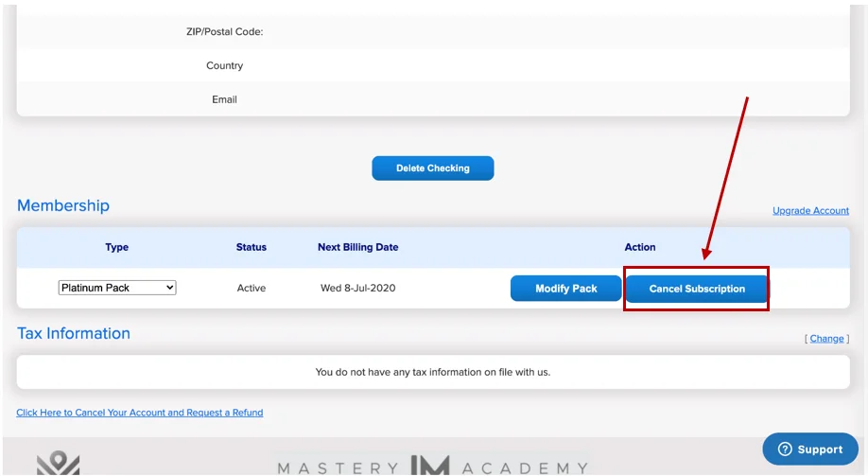
Task: Click the ZIP/Postal Code row label
Action: click(224, 32)
